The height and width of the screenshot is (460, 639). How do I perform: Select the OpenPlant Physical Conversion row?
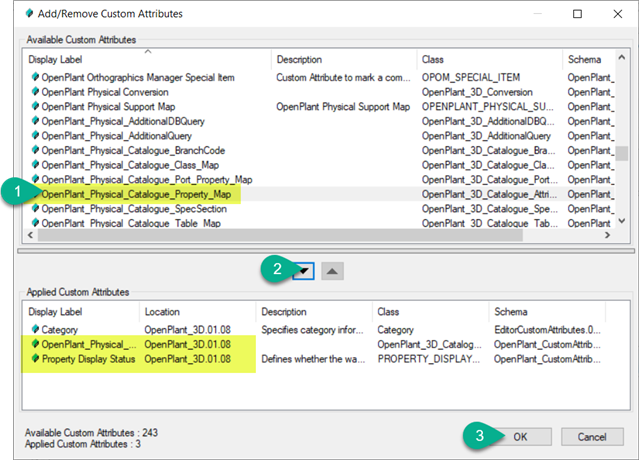(x=321, y=92)
